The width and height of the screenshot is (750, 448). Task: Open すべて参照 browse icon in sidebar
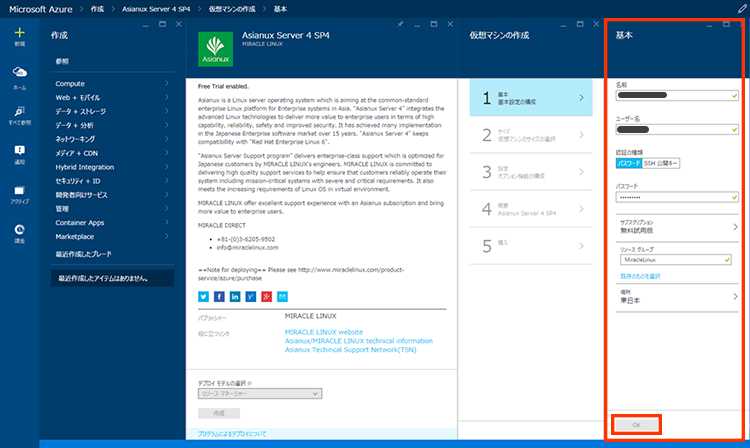coord(19,114)
